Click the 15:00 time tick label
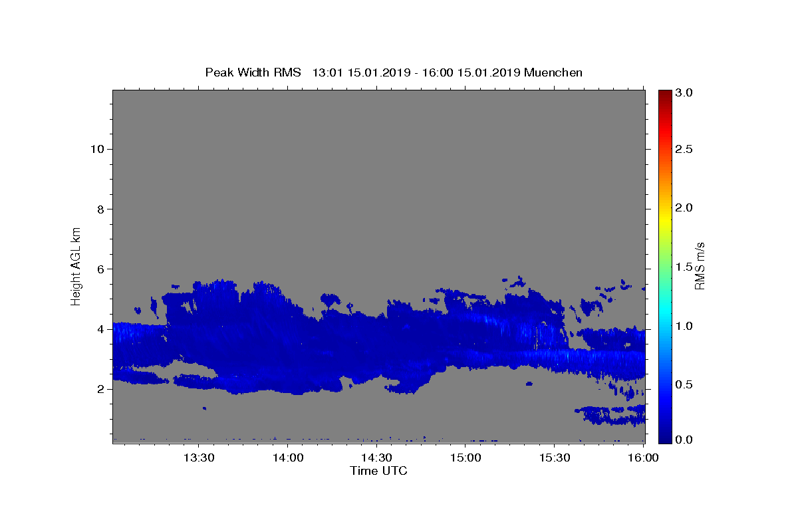 [x=465, y=458]
